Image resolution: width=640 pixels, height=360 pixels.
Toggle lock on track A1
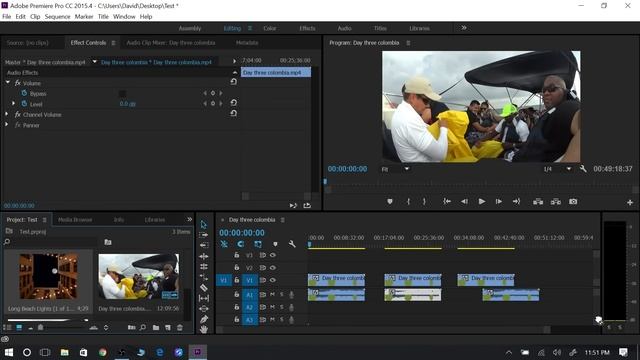point(236,294)
